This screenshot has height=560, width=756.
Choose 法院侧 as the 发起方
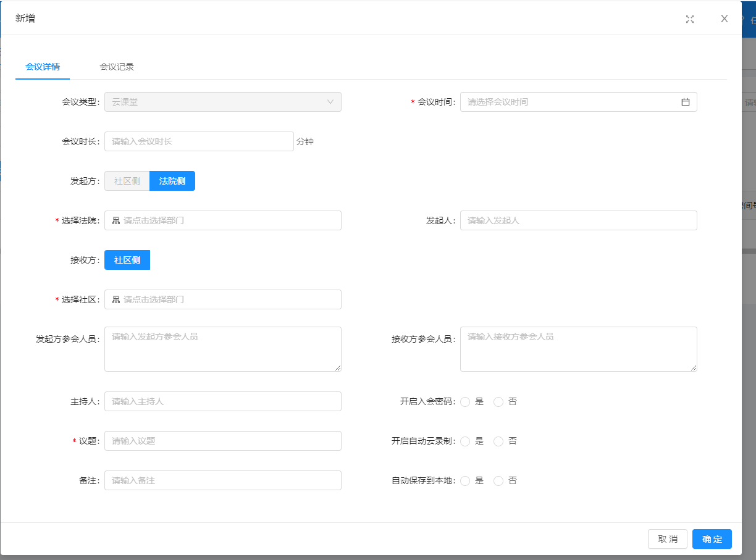pos(172,181)
